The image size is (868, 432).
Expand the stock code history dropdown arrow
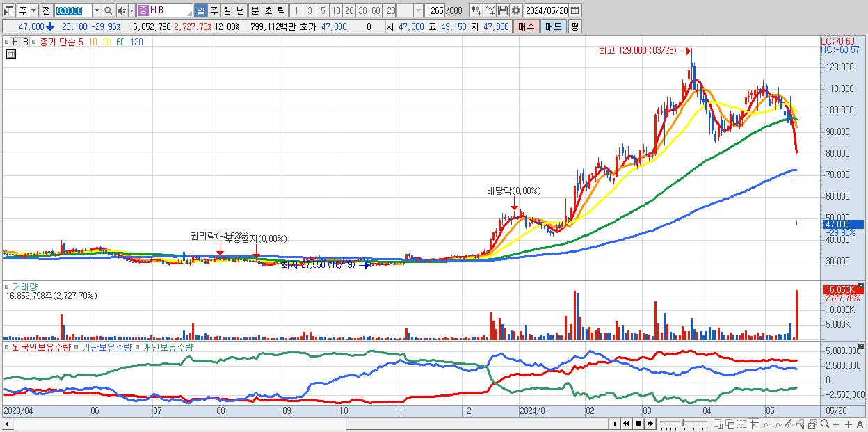pyautogui.click(x=97, y=10)
